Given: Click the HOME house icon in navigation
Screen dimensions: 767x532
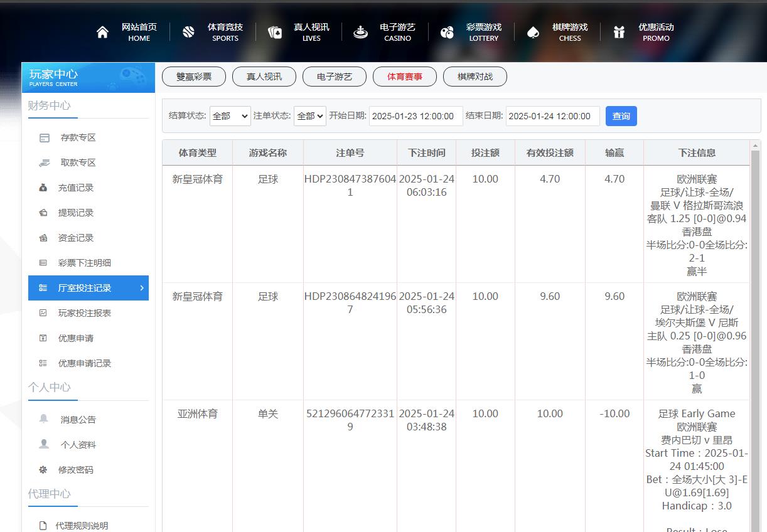Looking at the screenshot, I should 102,31.
